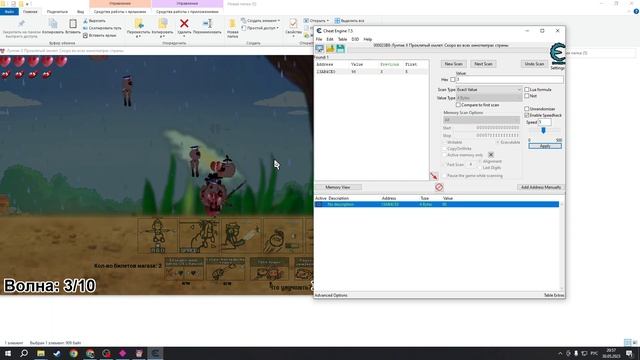
Task: Toggle the Not checkbox
Action: (527, 96)
